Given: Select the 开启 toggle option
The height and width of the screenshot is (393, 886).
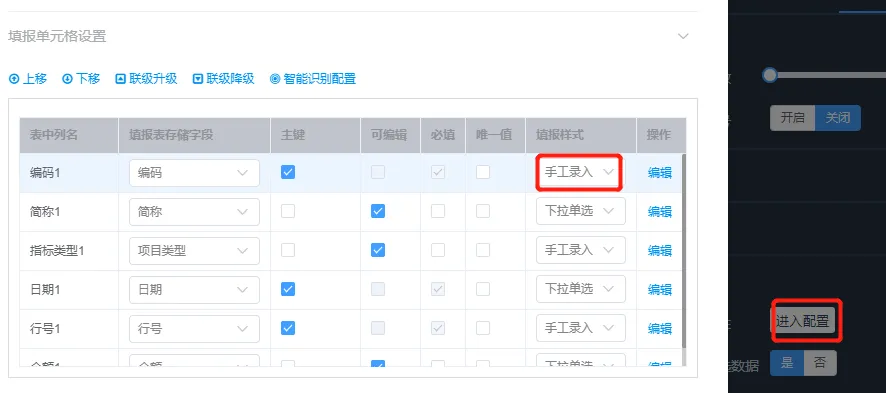Looking at the screenshot, I should tap(793, 118).
